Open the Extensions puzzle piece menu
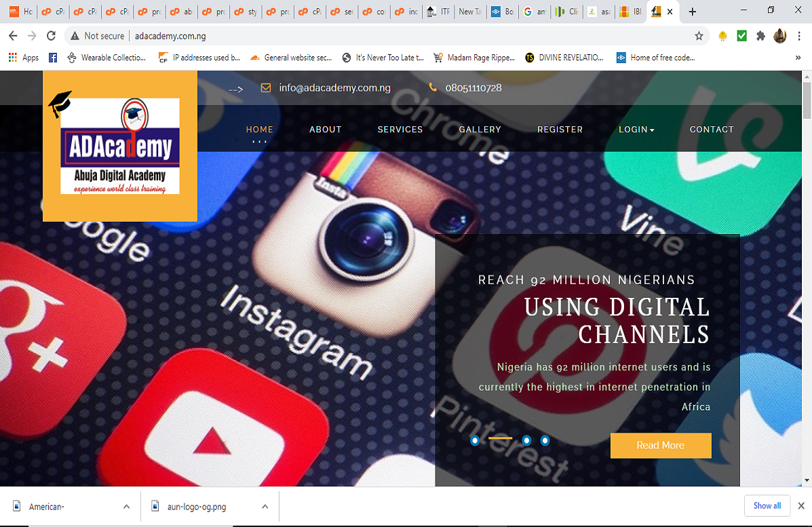 [760, 36]
